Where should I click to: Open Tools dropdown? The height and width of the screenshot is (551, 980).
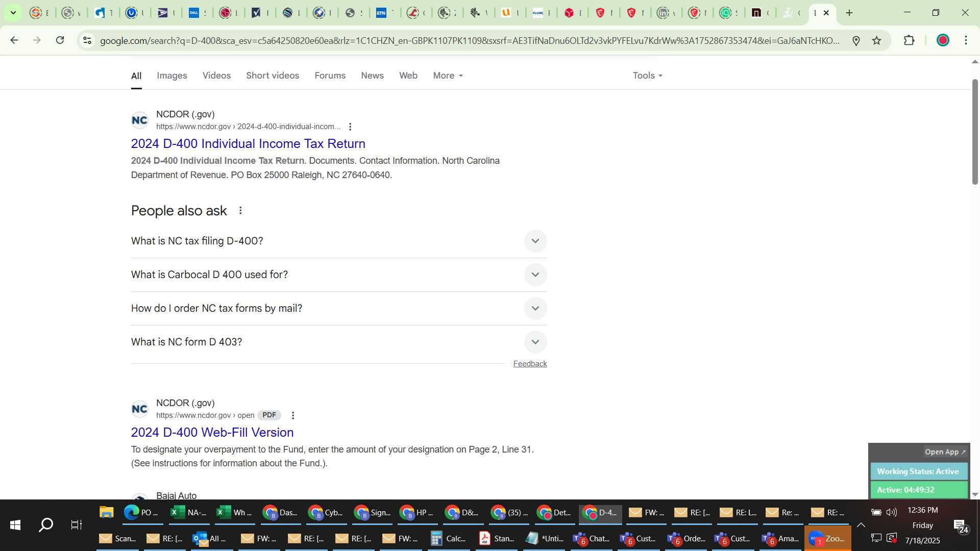point(647,76)
